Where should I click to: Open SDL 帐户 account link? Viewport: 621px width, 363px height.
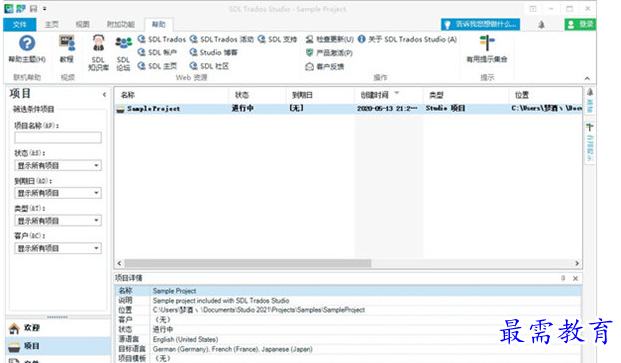click(157, 52)
